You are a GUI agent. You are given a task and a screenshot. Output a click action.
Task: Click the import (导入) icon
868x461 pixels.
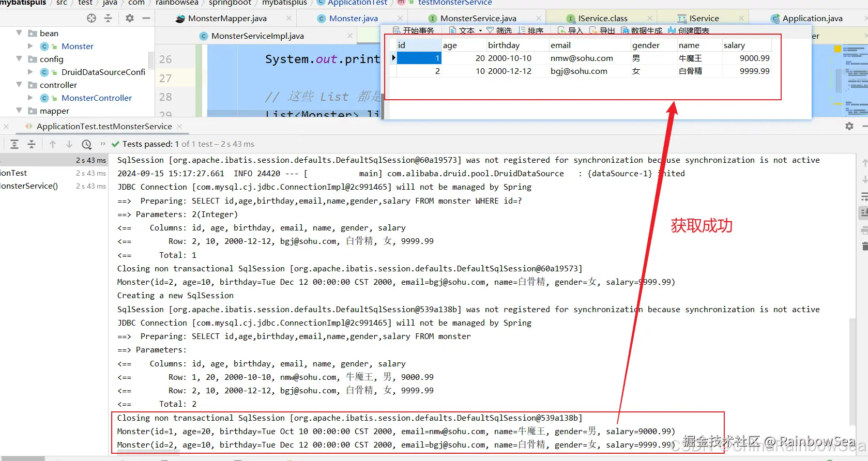tap(561, 30)
